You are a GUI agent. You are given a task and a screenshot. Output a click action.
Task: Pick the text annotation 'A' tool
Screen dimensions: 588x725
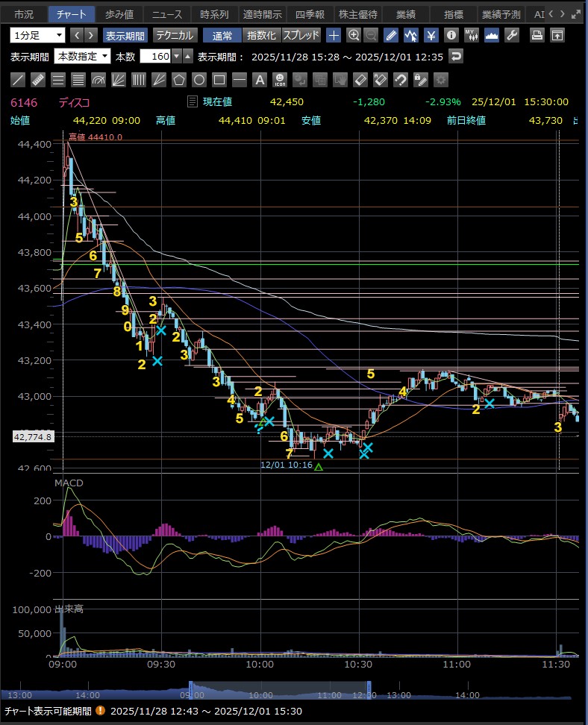(x=260, y=80)
